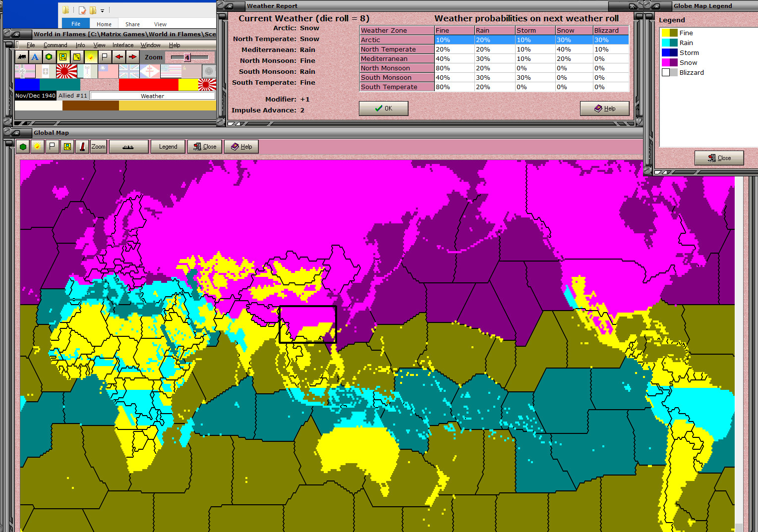Click the blue letter A toolbar icon

pyautogui.click(x=35, y=57)
